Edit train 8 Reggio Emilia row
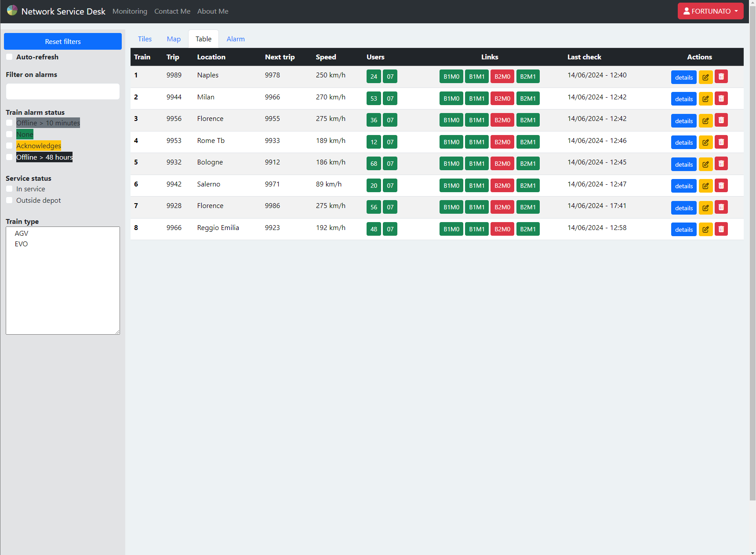 [x=705, y=229]
